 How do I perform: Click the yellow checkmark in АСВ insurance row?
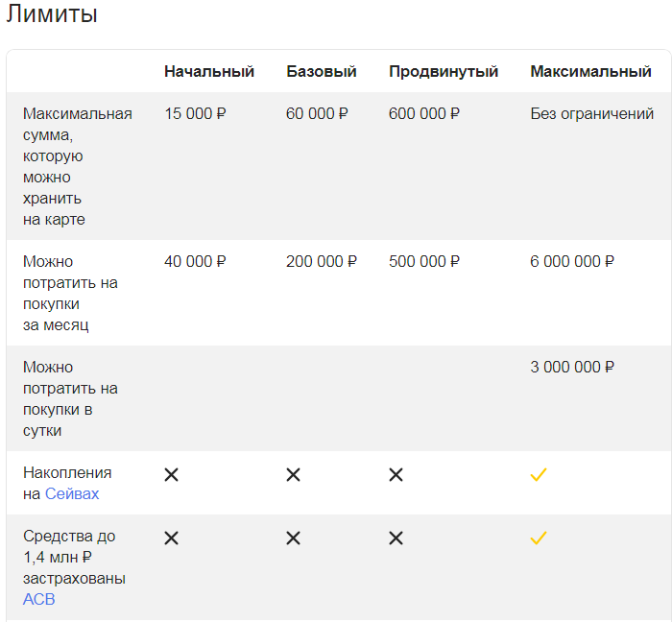click(x=539, y=538)
